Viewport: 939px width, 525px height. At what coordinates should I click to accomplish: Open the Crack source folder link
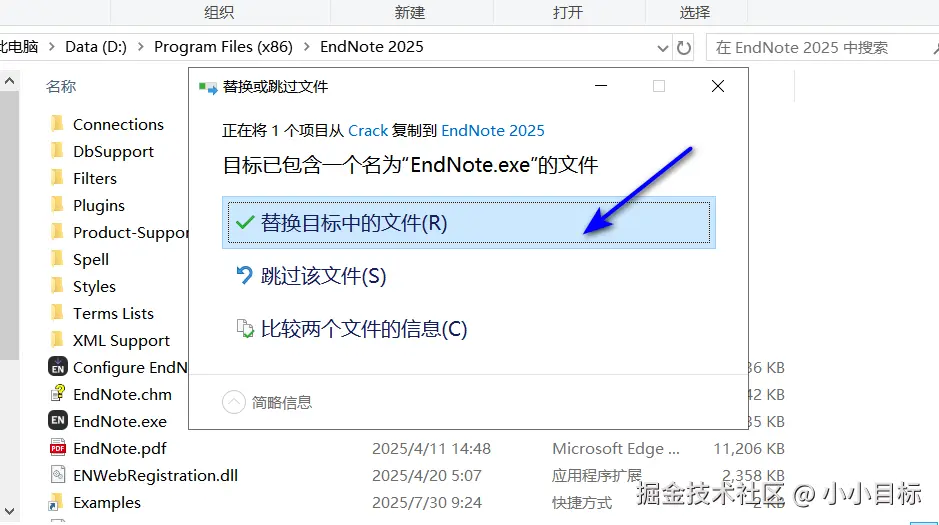[368, 131]
